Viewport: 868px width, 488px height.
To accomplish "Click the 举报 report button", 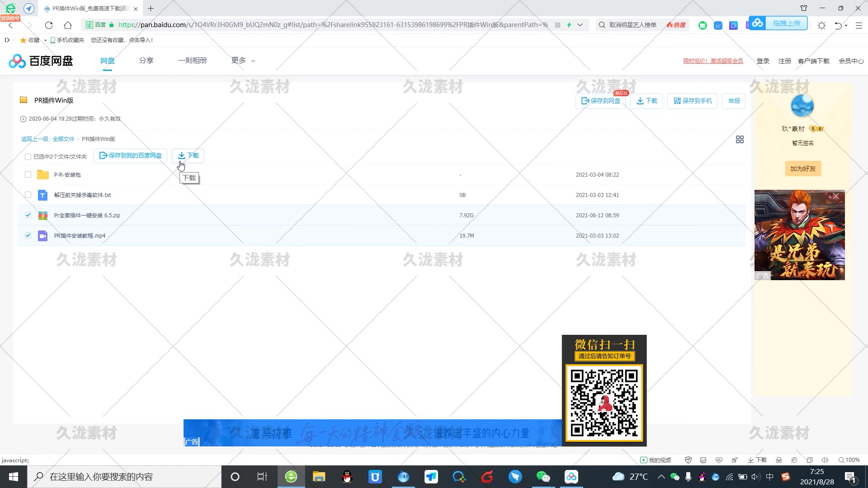I will [734, 101].
